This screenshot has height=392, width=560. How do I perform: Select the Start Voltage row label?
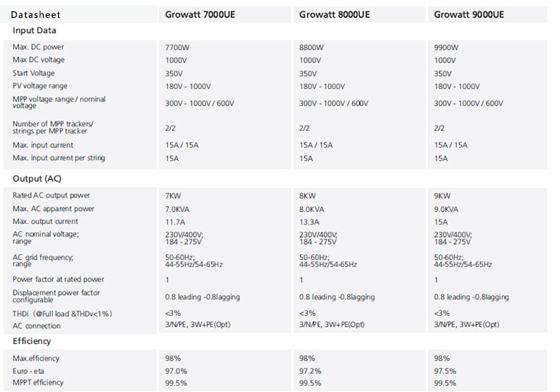point(34,73)
